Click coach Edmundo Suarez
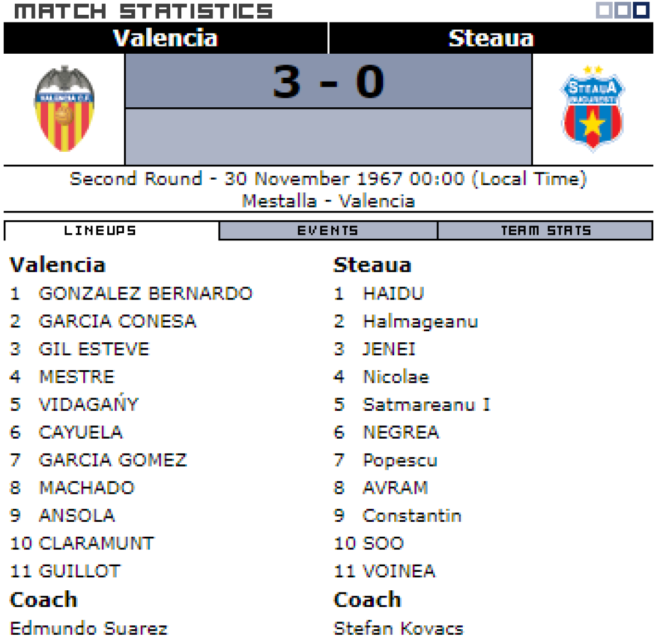The height and width of the screenshot is (644, 657). [x=89, y=628]
